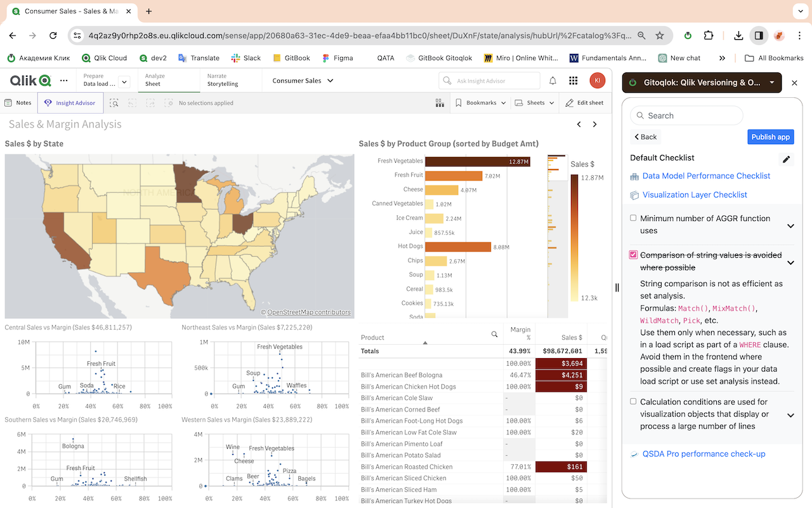The image size is (812, 508).
Task: Open Visualization Layer Checklist link
Action: (x=695, y=195)
